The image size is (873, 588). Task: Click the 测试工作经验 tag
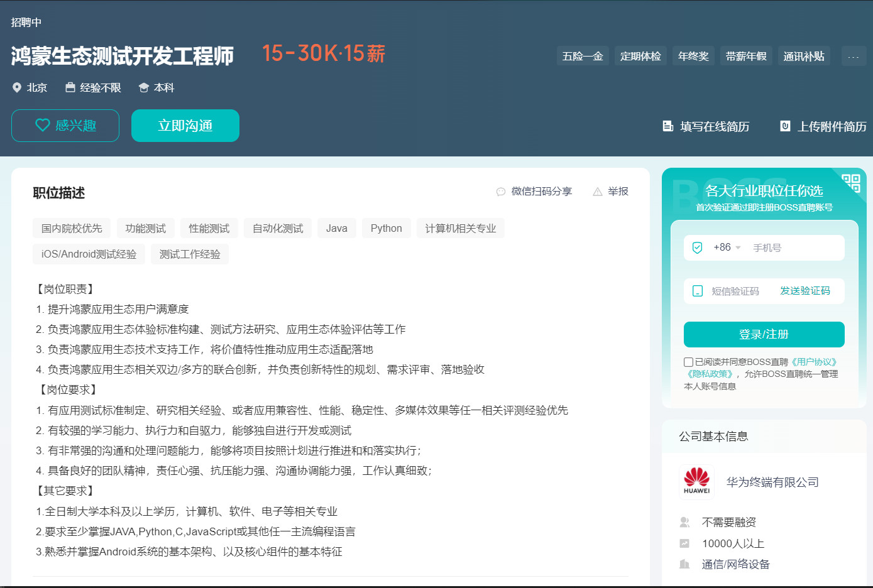click(190, 254)
